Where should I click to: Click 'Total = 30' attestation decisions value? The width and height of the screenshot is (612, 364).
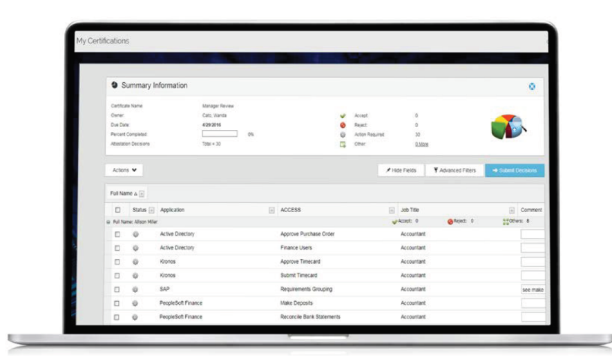[211, 144]
